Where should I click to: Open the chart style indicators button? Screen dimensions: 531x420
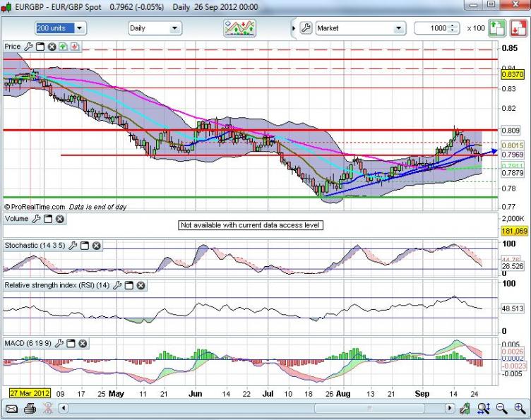pos(239,28)
